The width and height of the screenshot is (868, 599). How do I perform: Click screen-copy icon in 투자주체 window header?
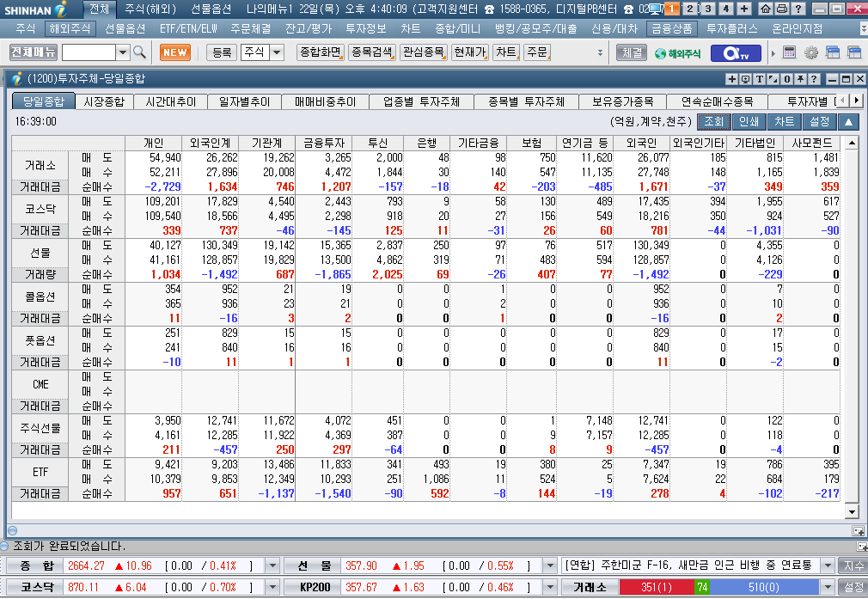click(746, 79)
